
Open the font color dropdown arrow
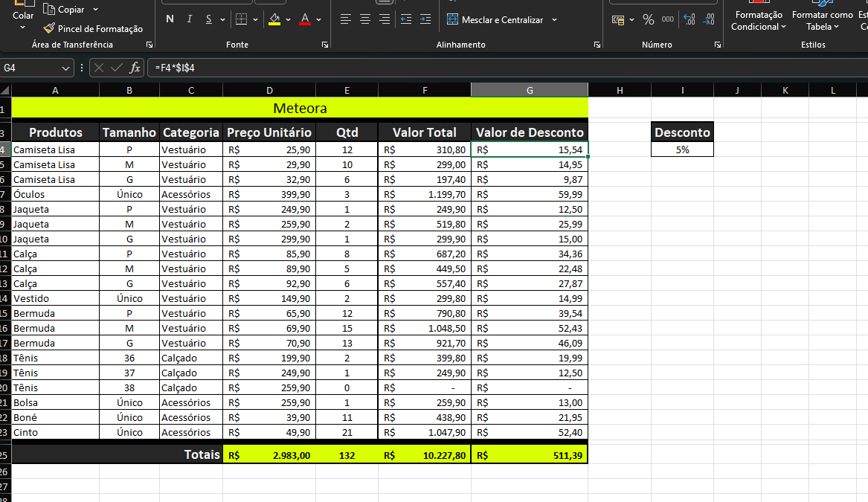coord(319,20)
